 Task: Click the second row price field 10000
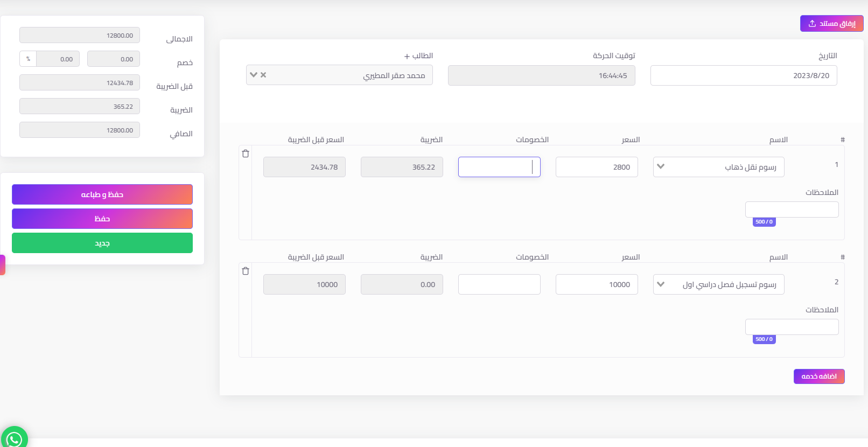click(596, 284)
